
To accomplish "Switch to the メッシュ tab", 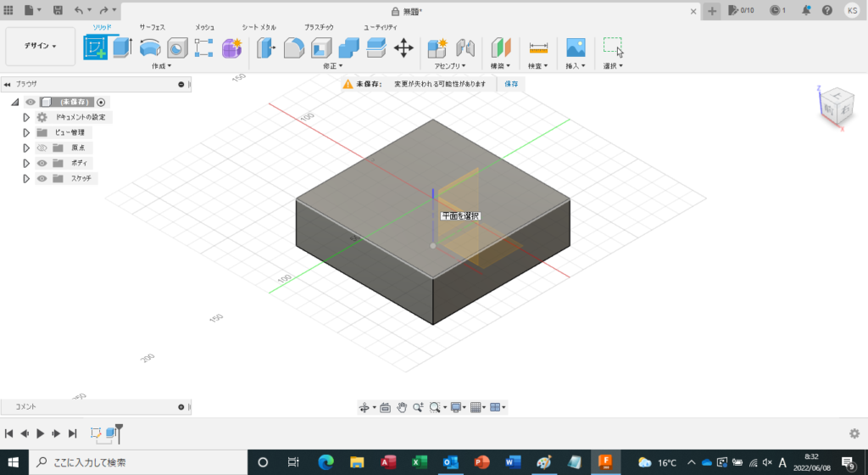I will [x=205, y=27].
